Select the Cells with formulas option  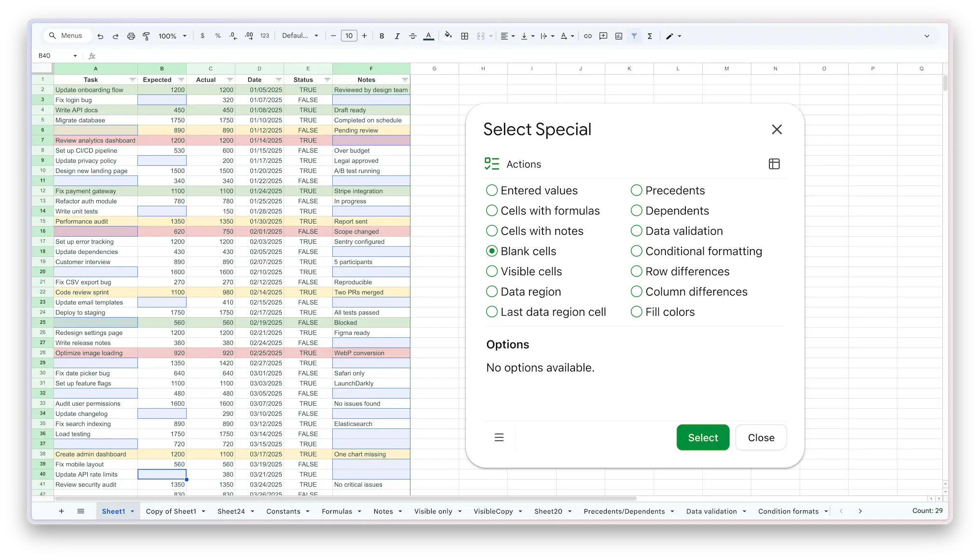491,211
